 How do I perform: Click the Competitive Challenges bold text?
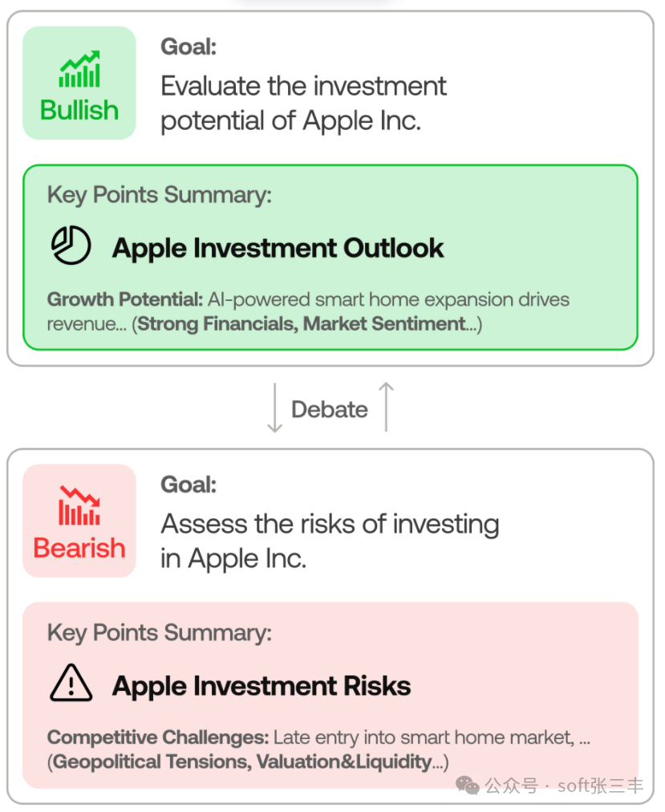(x=158, y=737)
